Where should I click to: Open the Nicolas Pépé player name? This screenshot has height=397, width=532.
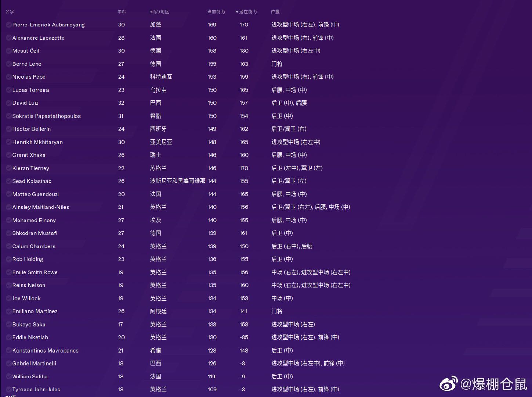tap(29, 77)
